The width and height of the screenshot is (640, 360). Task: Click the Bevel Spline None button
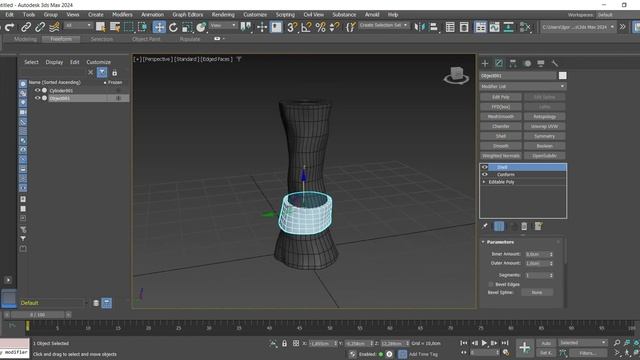coord(537,292)
